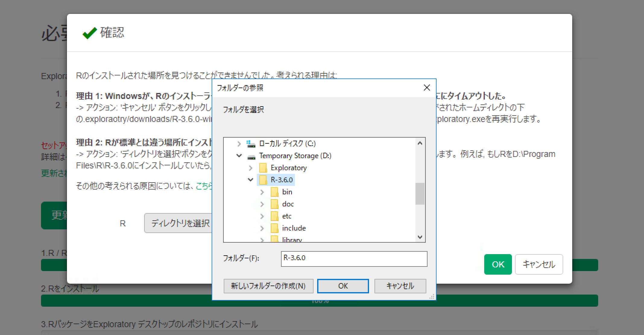Screen dimensions: 644x335
Task: Select the bin folder label
Action: [x=287, y=192]
